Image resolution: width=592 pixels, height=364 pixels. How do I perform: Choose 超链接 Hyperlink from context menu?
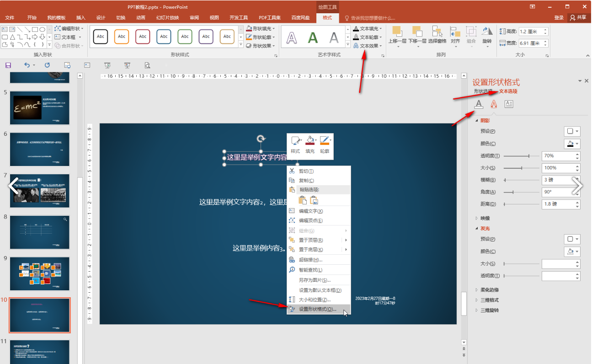pos(319,260)
